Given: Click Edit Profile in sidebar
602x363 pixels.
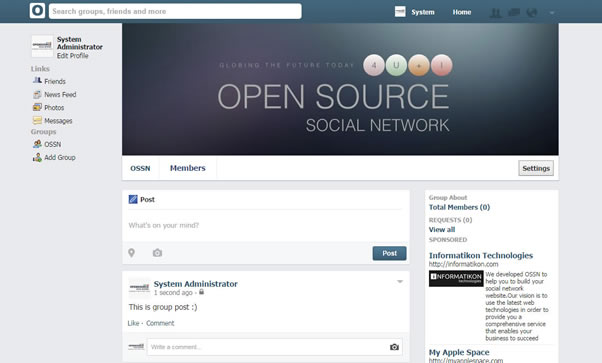Looking at the screenshot, I should [73, 56].
